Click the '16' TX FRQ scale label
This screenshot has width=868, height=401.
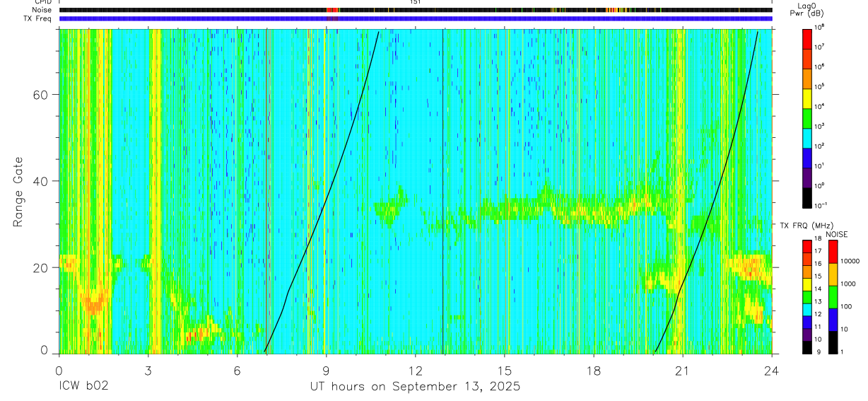pos(819,264)
